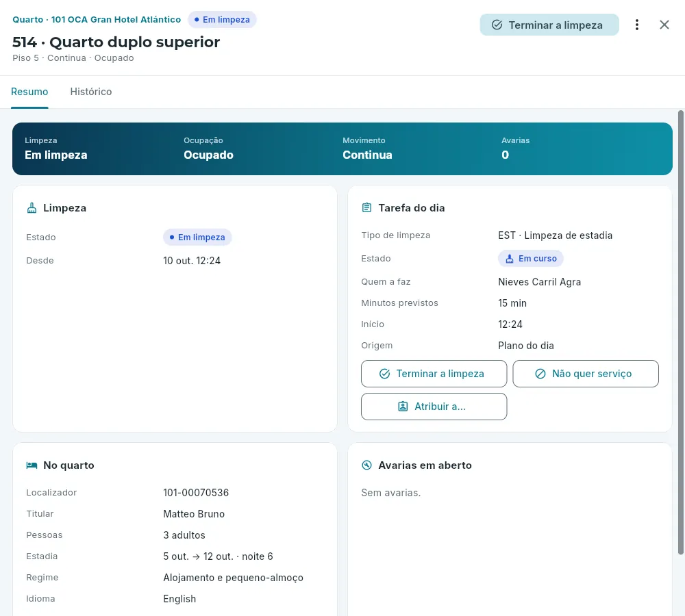This screenshot has height=616, width=685.
Task: Click the Plano do dia origin value
Action: (526, 346)
